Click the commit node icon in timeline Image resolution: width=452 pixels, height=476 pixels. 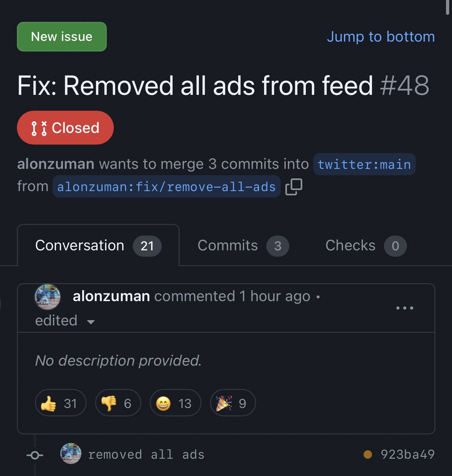(35, 456)
